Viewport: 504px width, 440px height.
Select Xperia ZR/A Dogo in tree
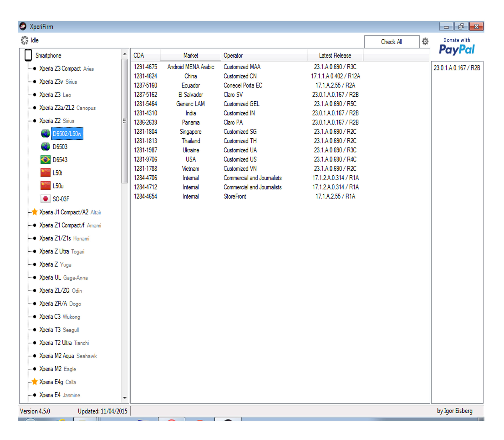pos(60,303)
